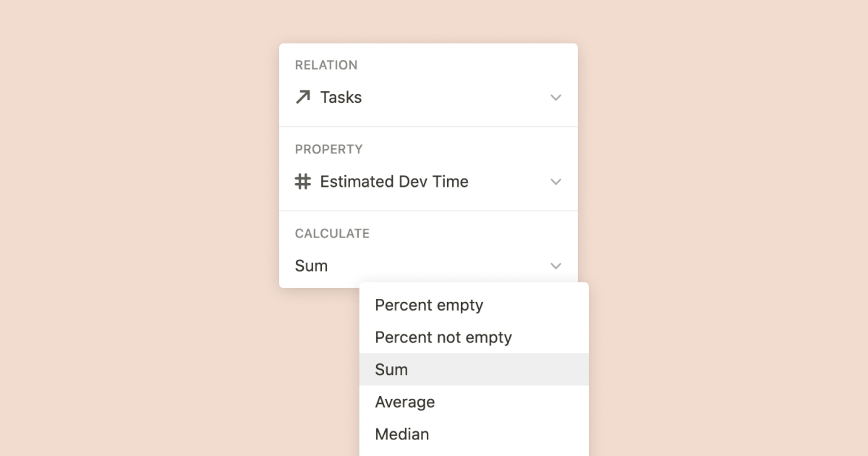Click the PROPERTY section heading
Screen dimensions: 868x456
point(328,149)
